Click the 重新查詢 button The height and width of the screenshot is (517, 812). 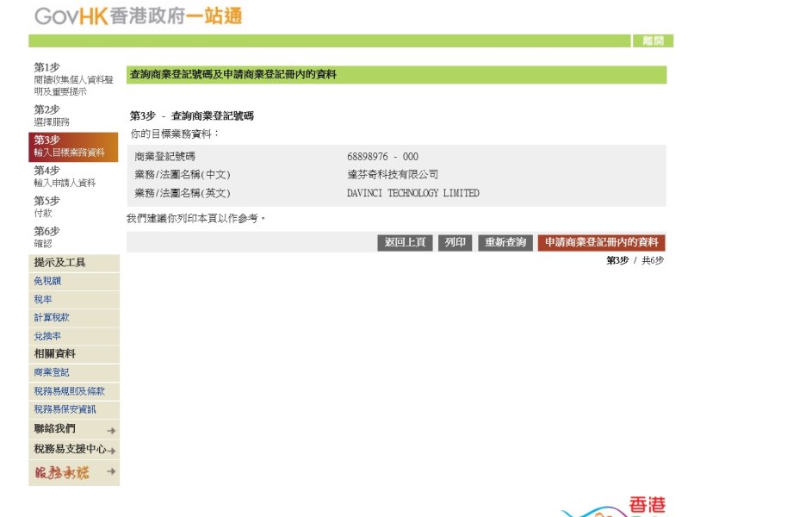505,243
